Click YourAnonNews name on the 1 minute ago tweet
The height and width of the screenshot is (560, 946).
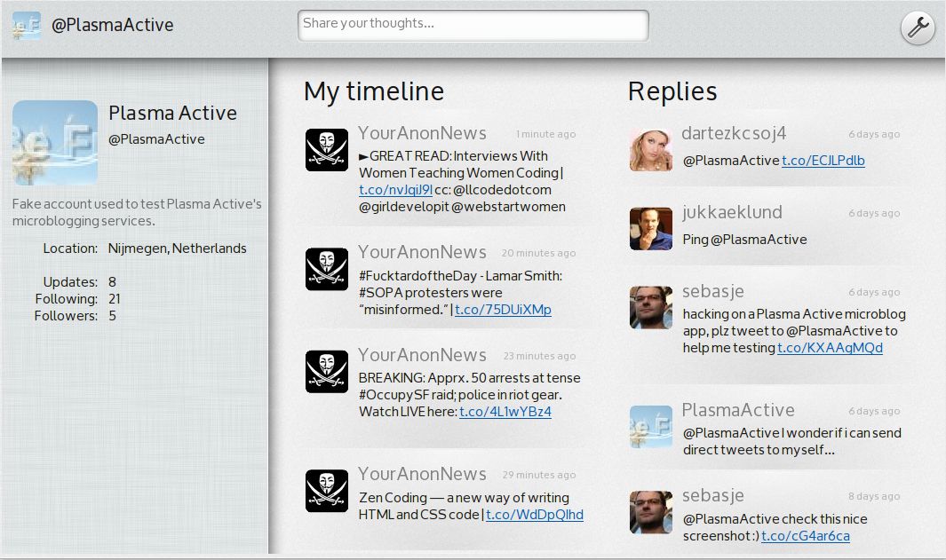click(x=422, y=133)
